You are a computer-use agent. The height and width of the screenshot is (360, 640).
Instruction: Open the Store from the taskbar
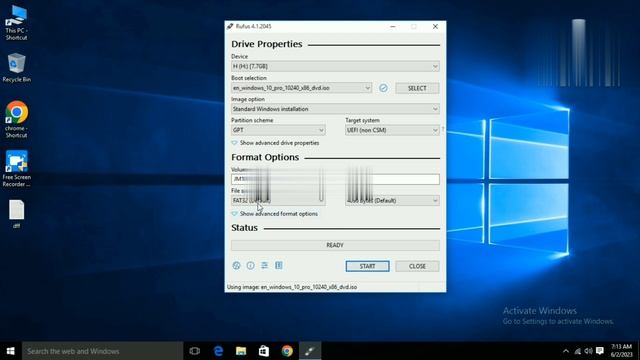coord(264,351)
